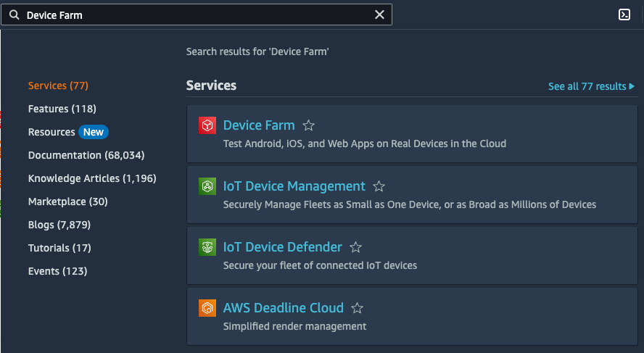Image resolution: width=644 pixels, height=353 pixels.
Task: Clear the search box with the X icon
Action: click(x=379, y=14)
